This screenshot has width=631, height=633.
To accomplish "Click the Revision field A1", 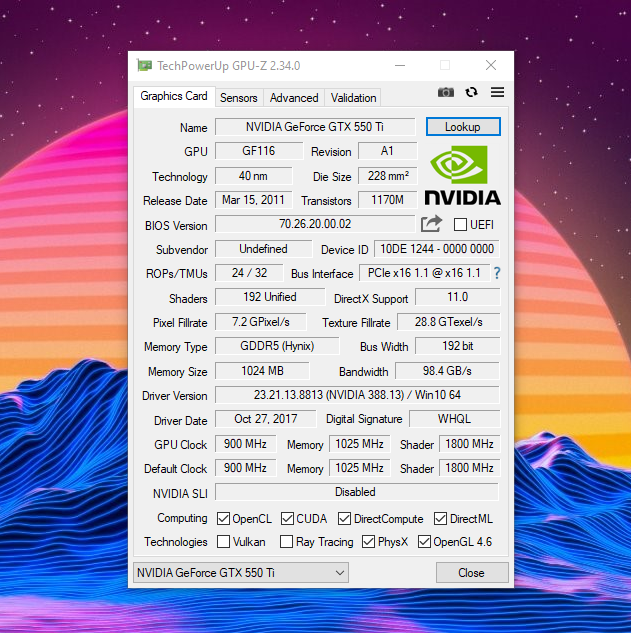I will 387,151.
